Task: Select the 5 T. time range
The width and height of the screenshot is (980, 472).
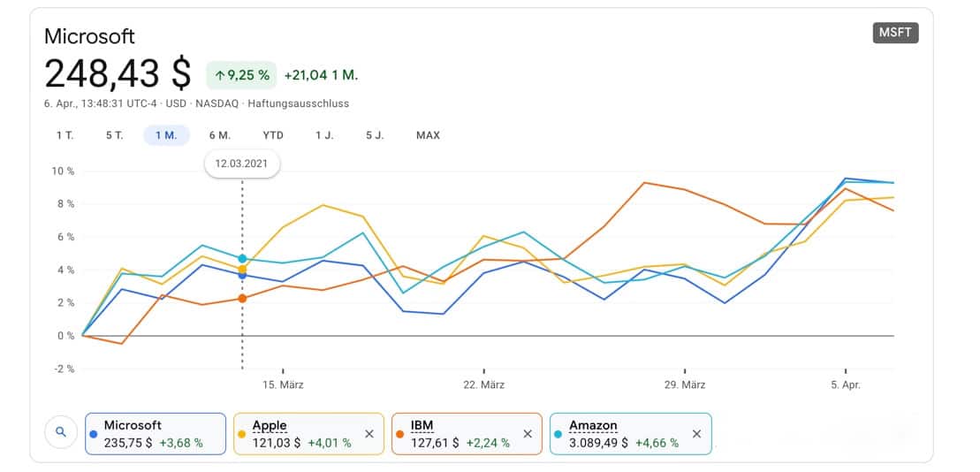Action: (114, 135)
